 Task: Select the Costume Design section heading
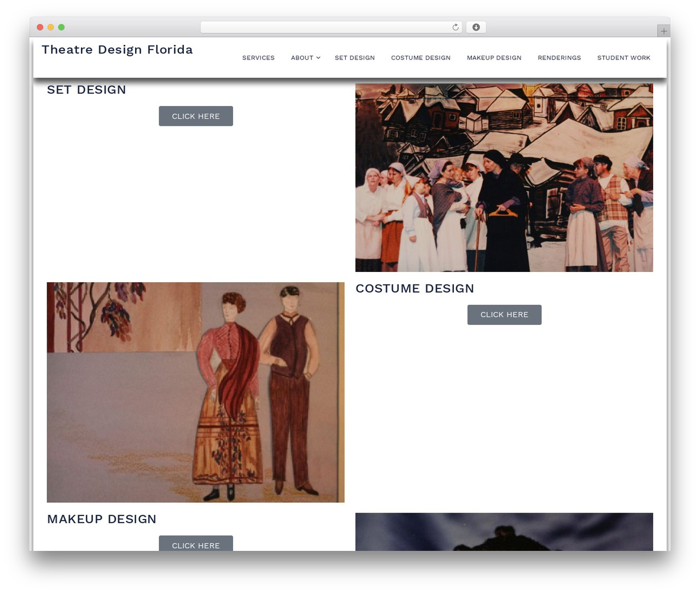pyautogui.click(x=415, y=288)
